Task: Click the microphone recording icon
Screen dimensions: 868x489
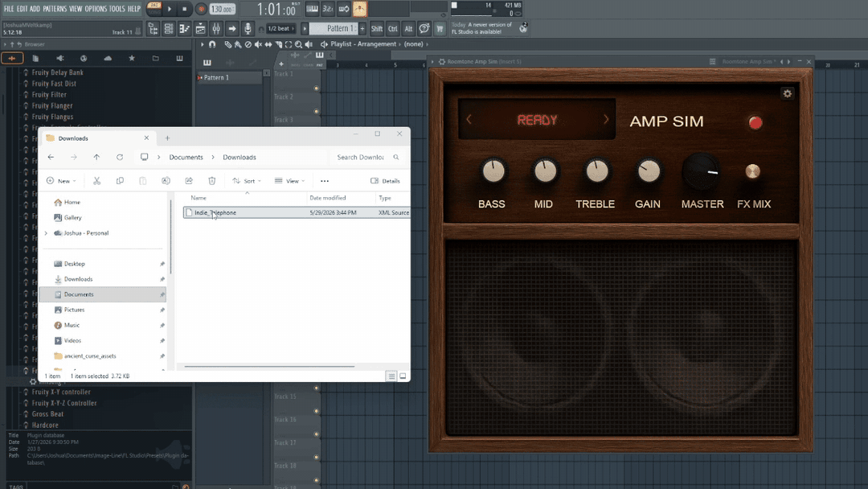Action: tap(248, 29)
